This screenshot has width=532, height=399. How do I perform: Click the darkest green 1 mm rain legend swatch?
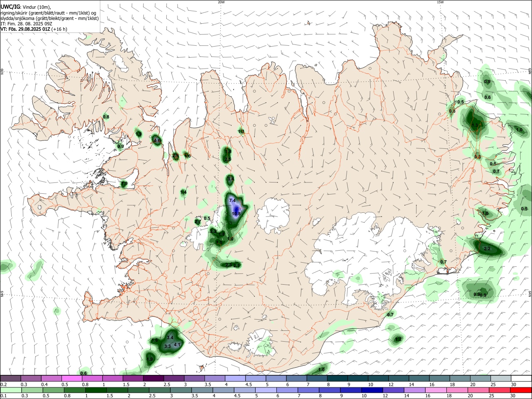(x=96, y=390)
